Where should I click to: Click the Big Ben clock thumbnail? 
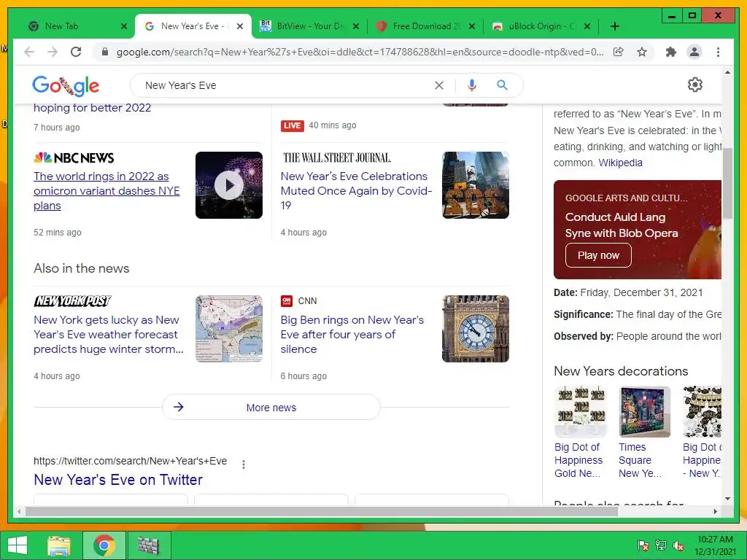[x=476, y=329]
